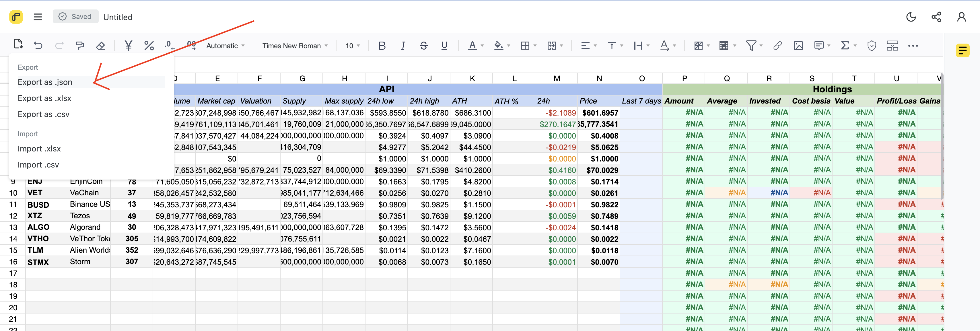Click the user account icon
The height and width of the screenshot is (331, 980).
961,17
